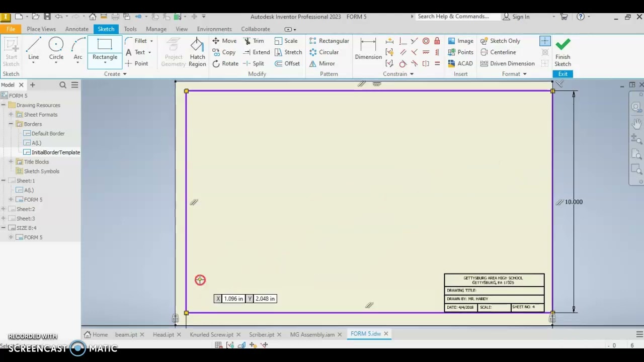Place a Point in sketch

[x=136, y=64]
